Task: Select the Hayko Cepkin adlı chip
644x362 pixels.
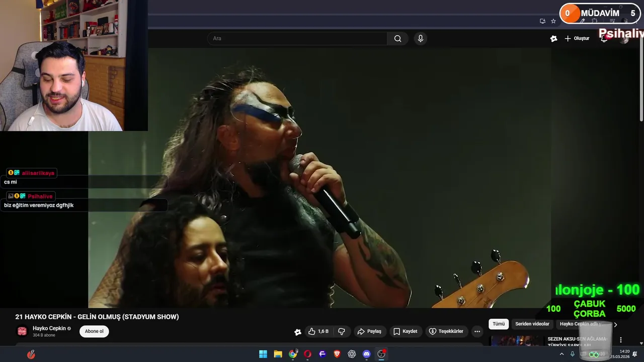Action: point(581,324)
